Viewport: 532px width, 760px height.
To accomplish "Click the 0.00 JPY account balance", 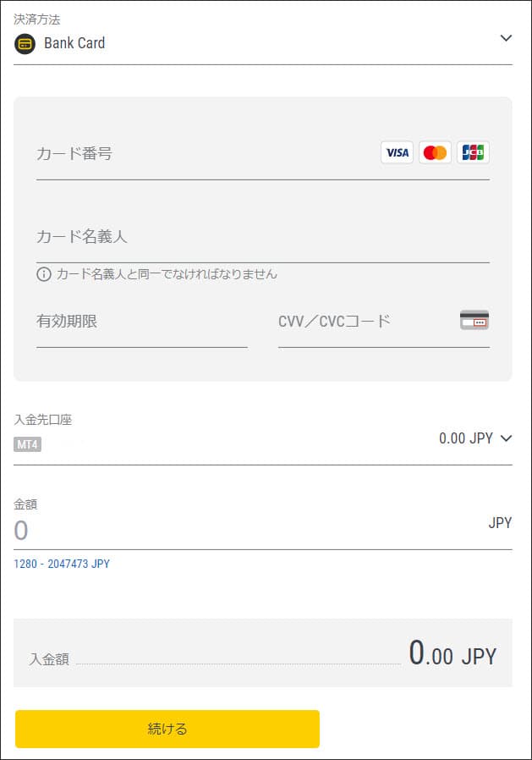I will pyautogui.click(x=465, y=438).
